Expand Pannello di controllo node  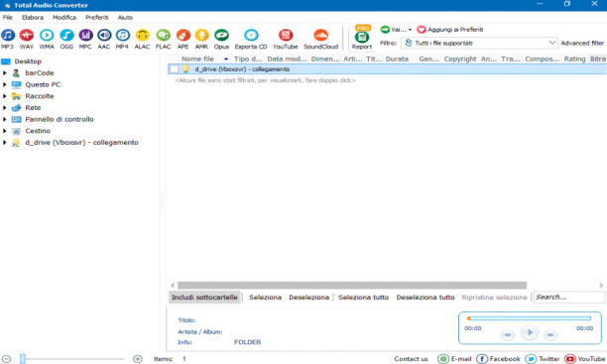point(5,119)
